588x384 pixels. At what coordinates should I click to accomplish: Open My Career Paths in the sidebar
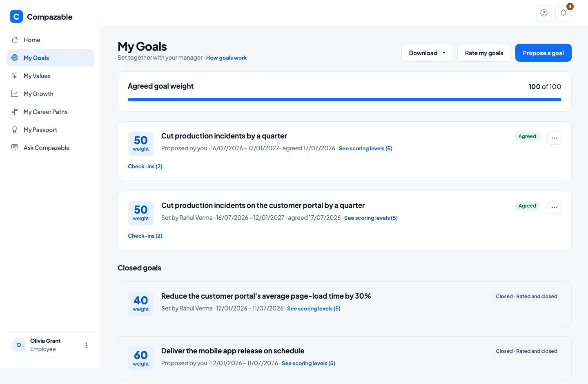[50, 112]
